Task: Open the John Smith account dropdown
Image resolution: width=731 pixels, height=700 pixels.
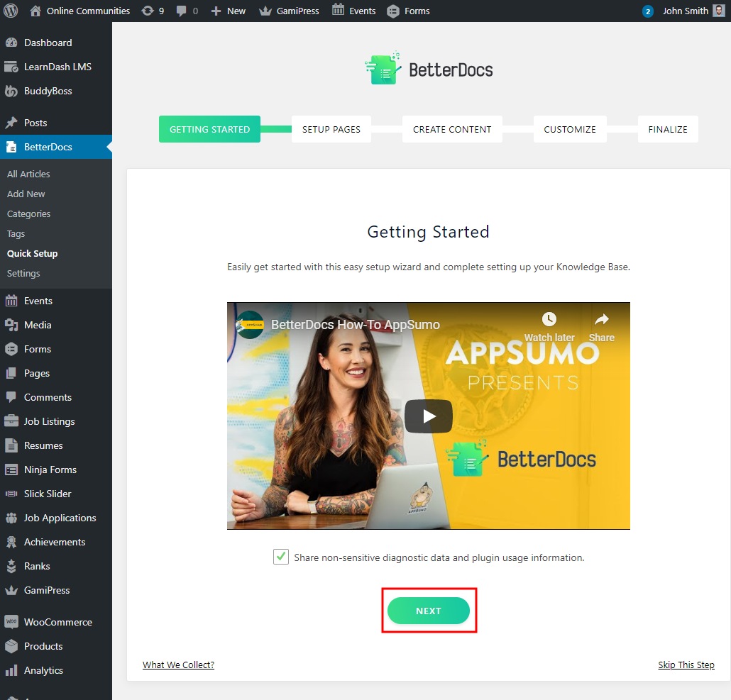Action: click(687, 11)
